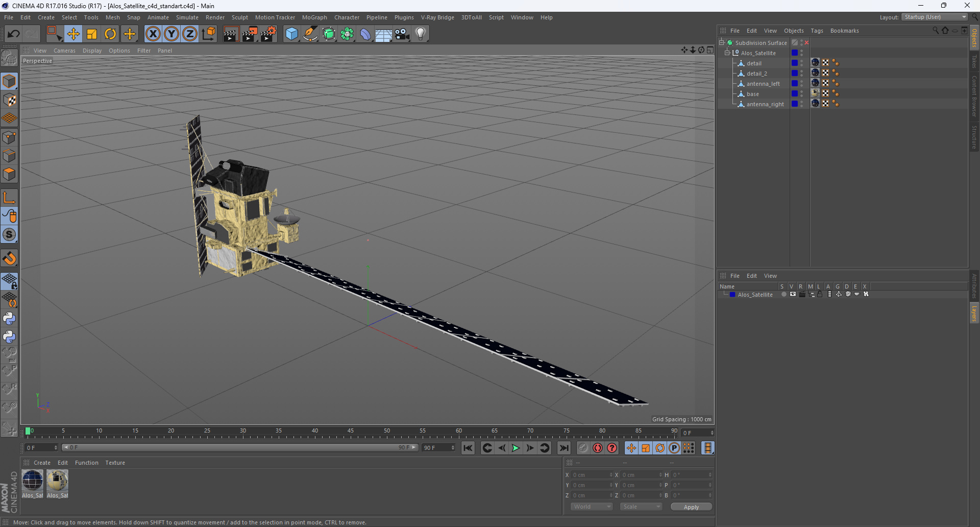This screenshot has height=527, width=980.
Task: Click the Coordinate System icon
Action: [x=209, y=34]
